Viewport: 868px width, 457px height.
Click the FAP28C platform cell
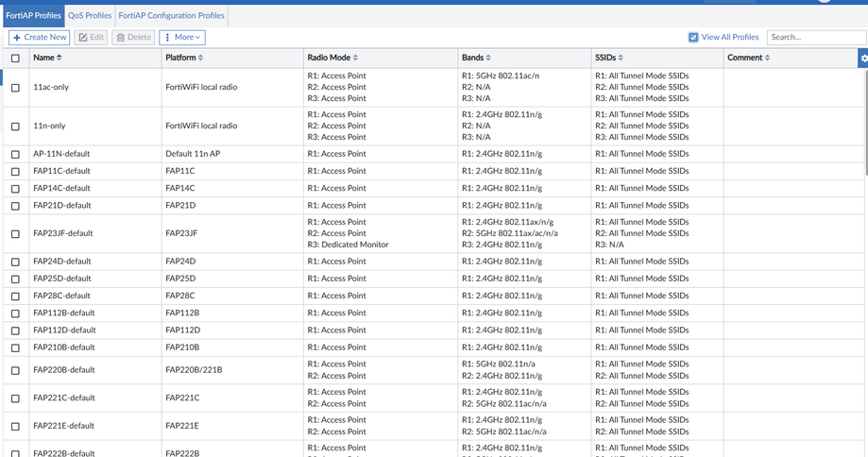180,296
